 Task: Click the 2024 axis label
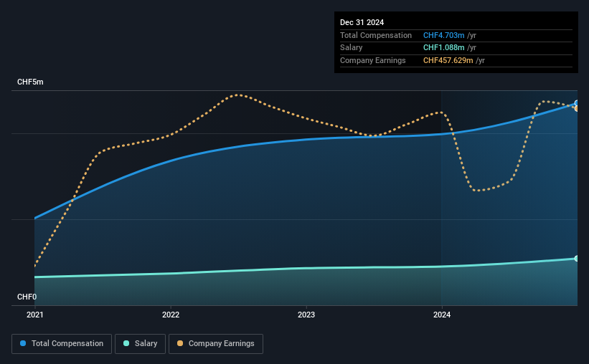[x=442, y=315]
